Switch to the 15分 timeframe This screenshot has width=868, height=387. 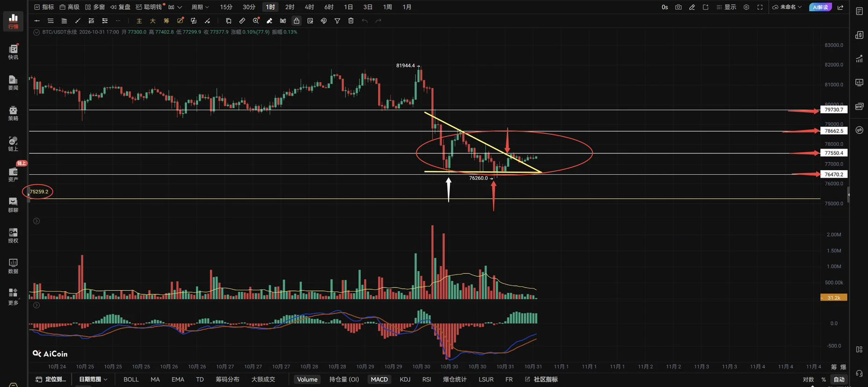(x=226, y=7)
